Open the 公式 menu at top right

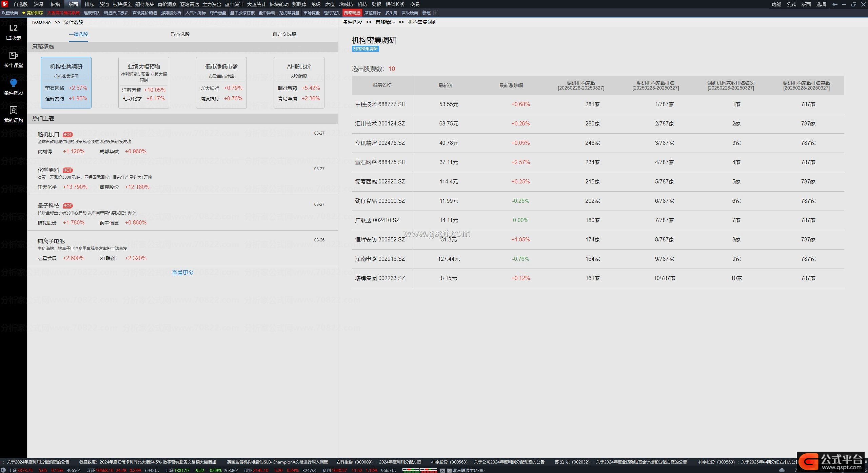(791, 4)
